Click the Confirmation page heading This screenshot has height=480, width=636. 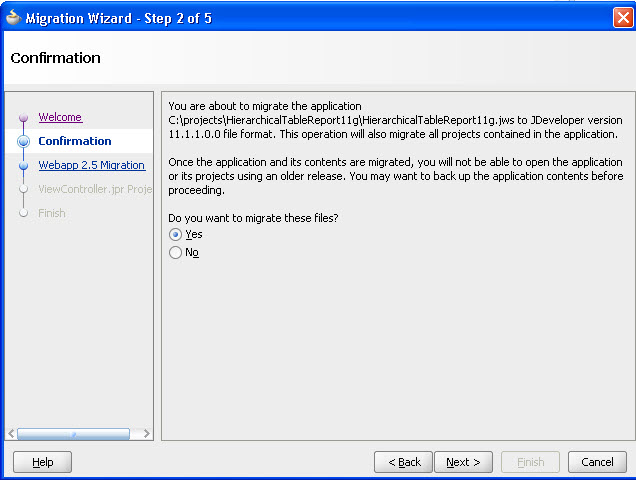click(56, 58)
